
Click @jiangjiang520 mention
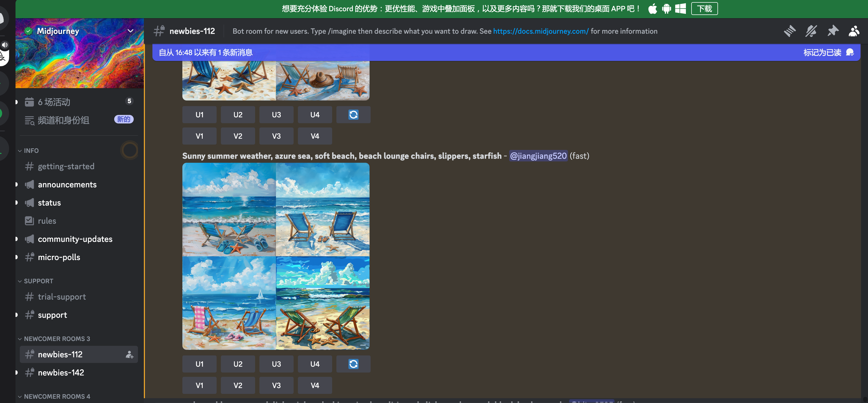click(x=538, y=156)
